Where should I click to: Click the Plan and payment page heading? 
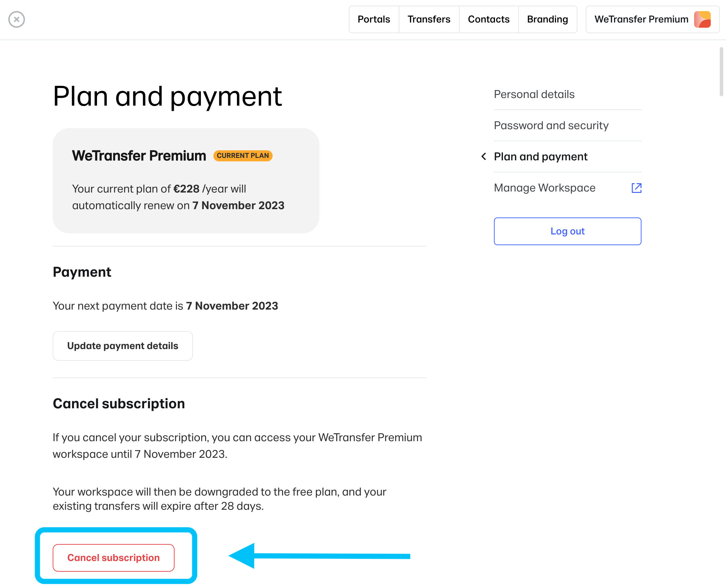point(167,96)
